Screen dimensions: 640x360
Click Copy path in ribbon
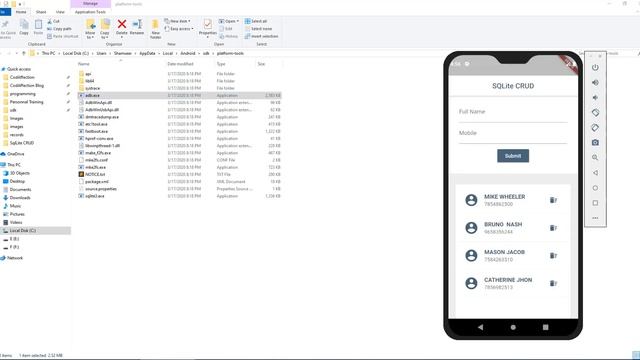click(59, 29)
